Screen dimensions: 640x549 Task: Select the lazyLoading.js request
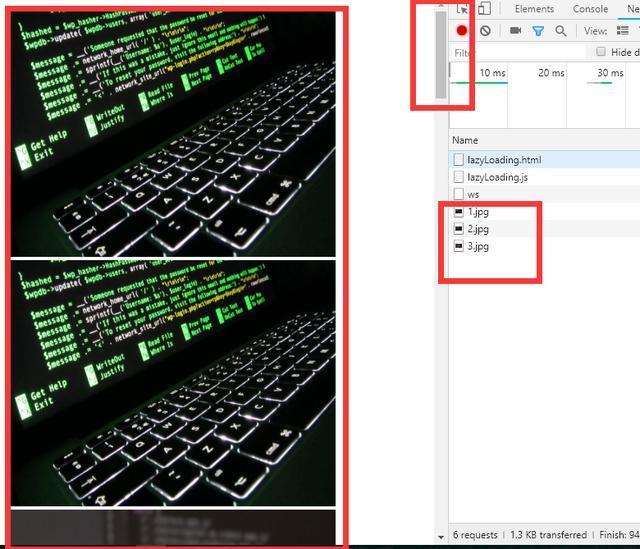coord(497,177)
